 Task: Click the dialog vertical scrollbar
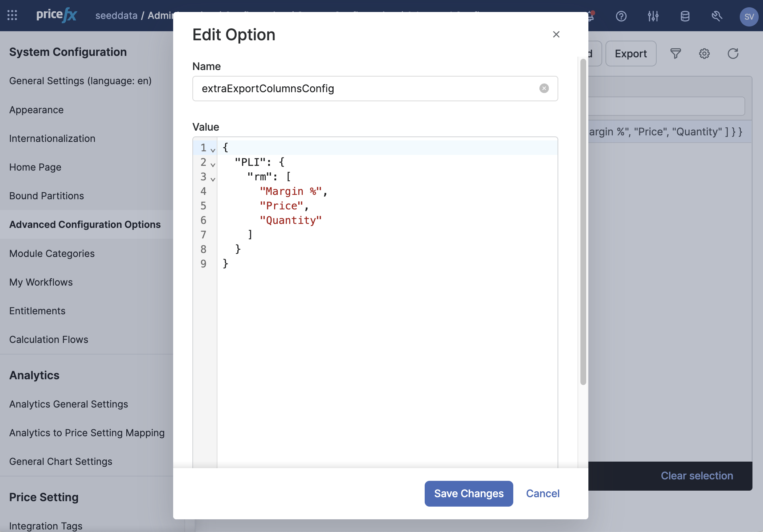583,221
